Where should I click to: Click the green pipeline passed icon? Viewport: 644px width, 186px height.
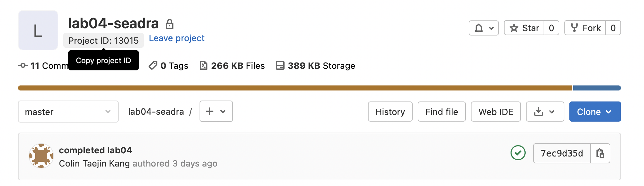pyautogui.click(x=518, y=153)
